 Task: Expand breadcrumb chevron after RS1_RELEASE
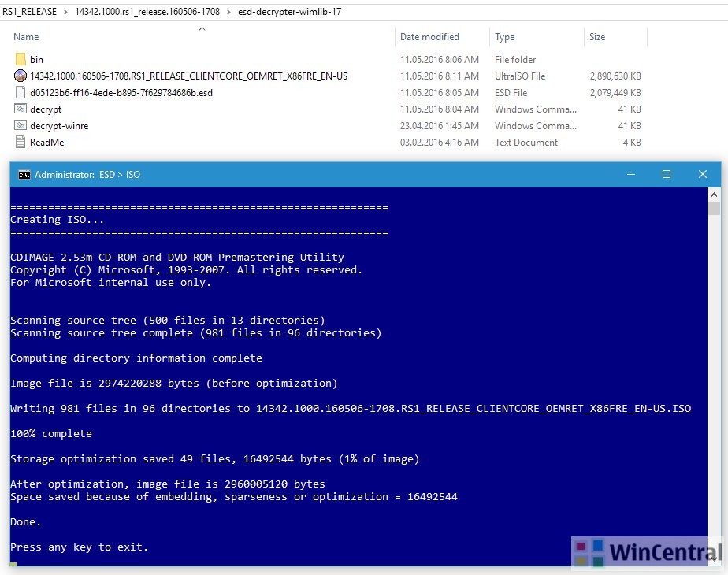(x=66, y=12)
